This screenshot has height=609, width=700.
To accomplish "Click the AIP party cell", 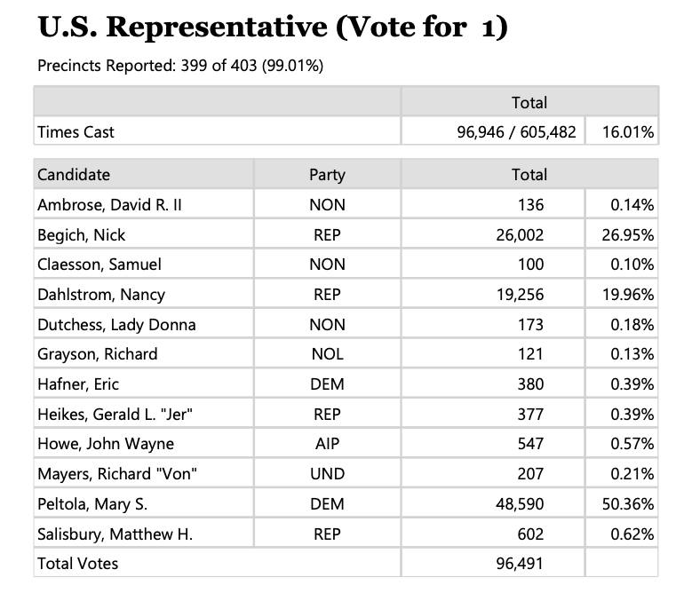I will click(327, 444).
